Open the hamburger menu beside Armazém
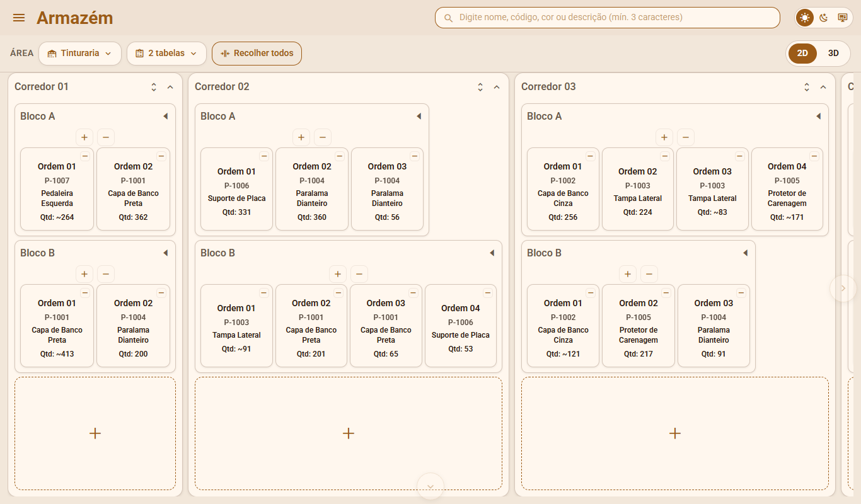The width and height of the screenshot is (861, 504). (19, 18)
